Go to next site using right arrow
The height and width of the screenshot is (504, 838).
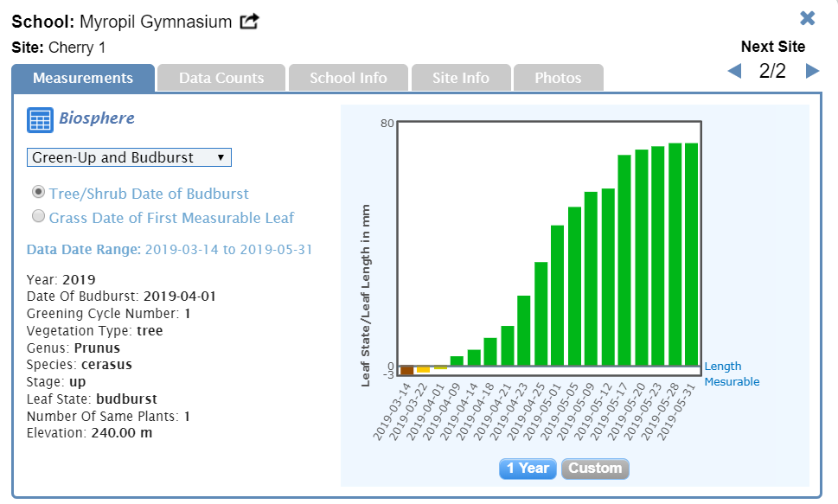(812, 71)
